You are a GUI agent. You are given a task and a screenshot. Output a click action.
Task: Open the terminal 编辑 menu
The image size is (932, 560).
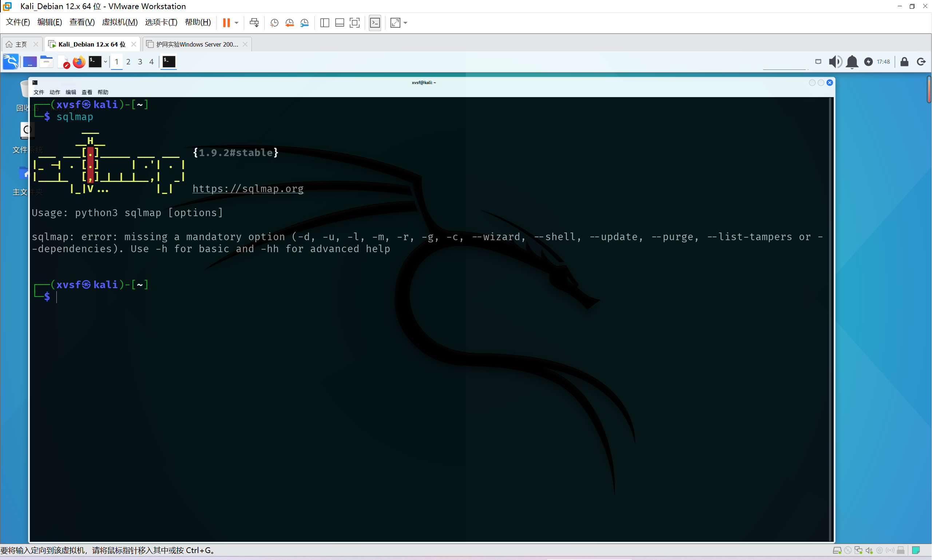click(x=71, y=92)
